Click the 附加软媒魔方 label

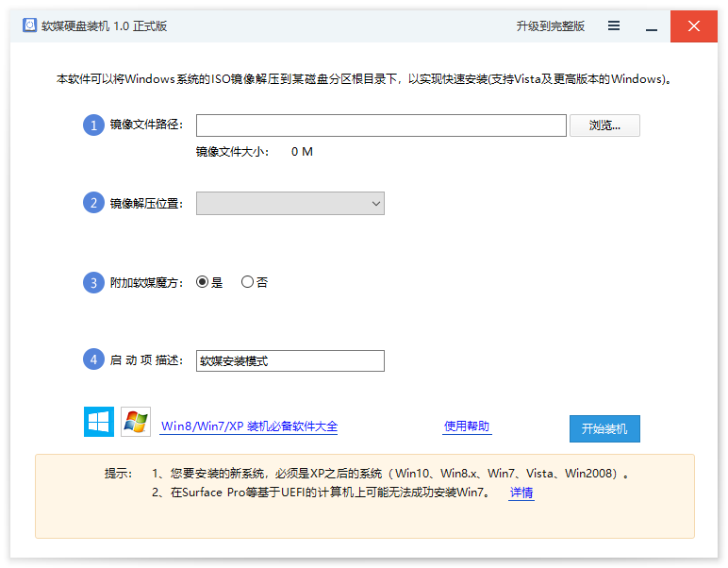click(146, 282)
